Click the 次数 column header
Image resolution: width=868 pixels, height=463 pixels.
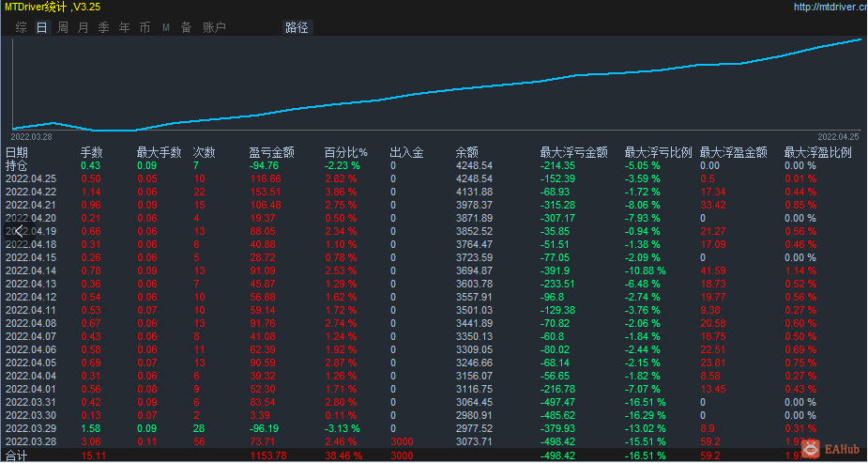(x=205, y=152)
